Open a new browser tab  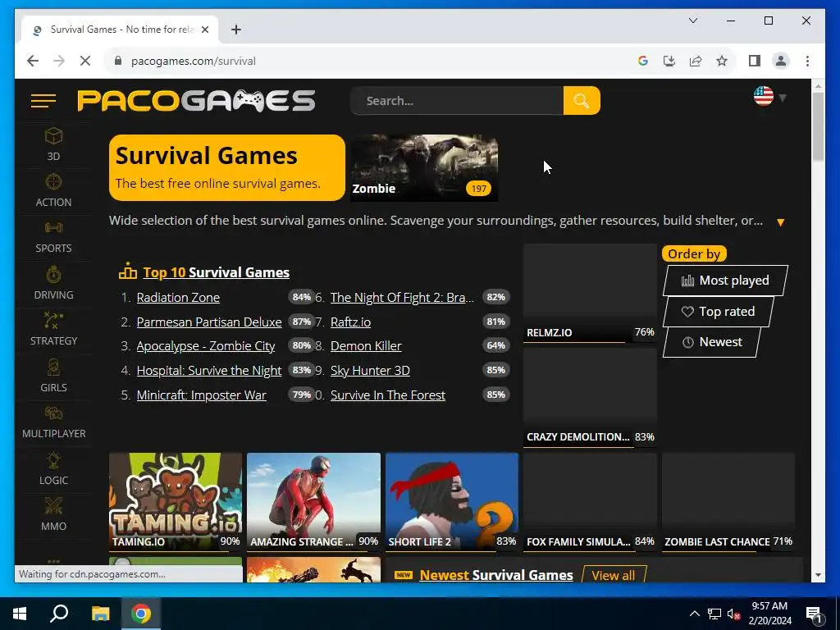(235, 30)
